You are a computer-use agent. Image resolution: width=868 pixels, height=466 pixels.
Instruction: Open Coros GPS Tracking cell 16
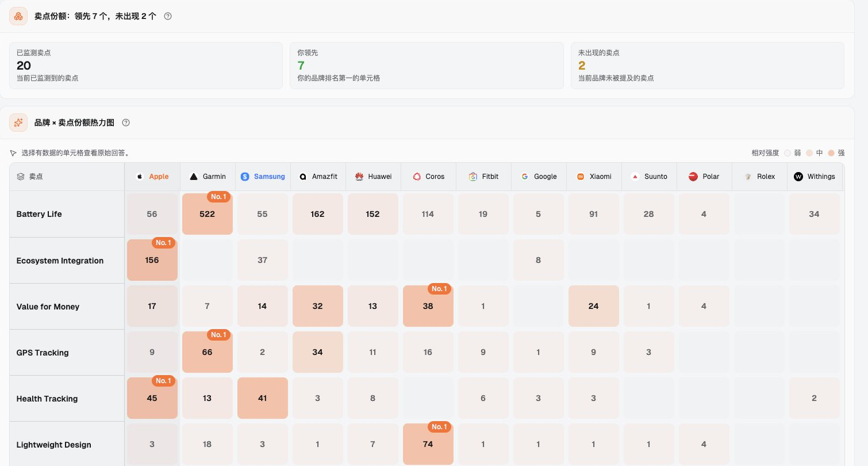[x=428, y=352]
